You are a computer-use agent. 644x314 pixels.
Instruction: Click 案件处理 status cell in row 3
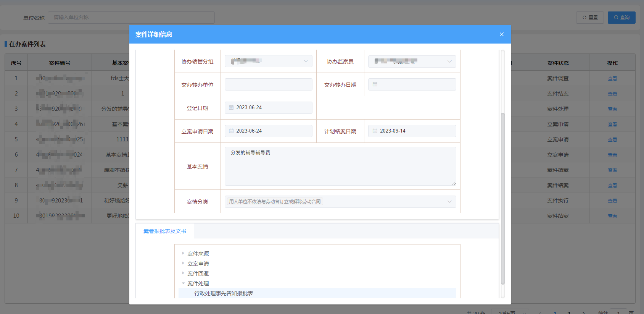(x=558, y=109)
